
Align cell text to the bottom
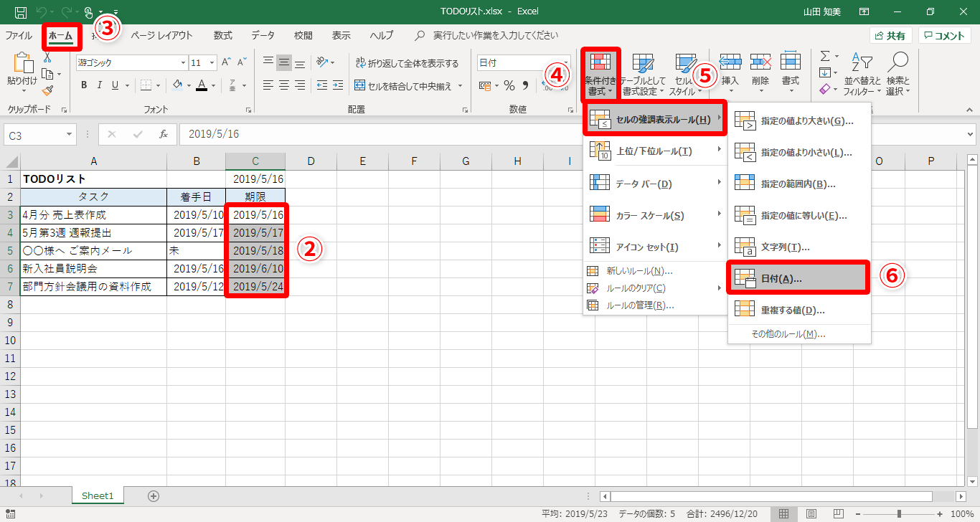coord(301,62)
